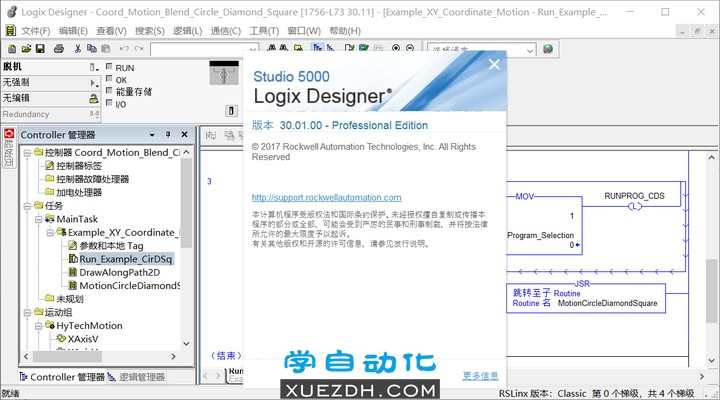Image resolution: width=720 pixels, height=400 pixels.
Task: Collapse the HyTechMotion tree node
Action: [39, 326]
